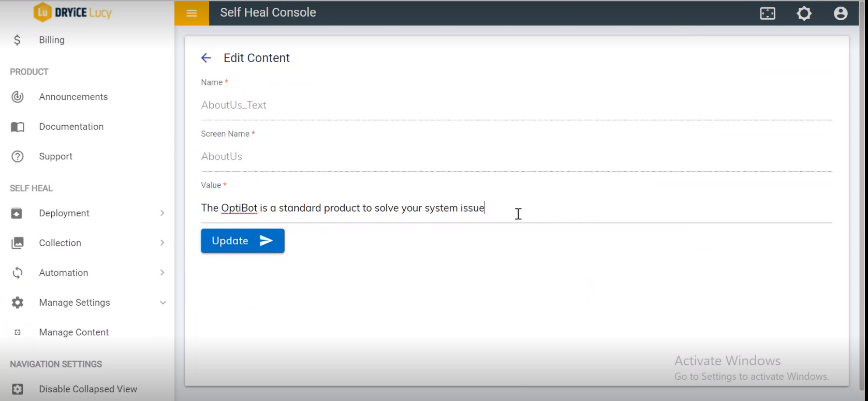Click the Automation sync icon
This screenshot has width=868, height=401.
(18, 273)
